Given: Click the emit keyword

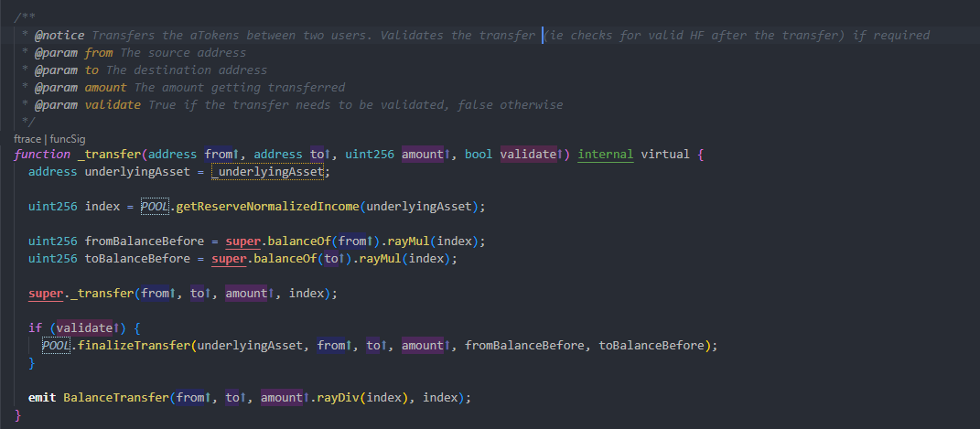Looking at the screenshot, I should click(x=42, y=398).
